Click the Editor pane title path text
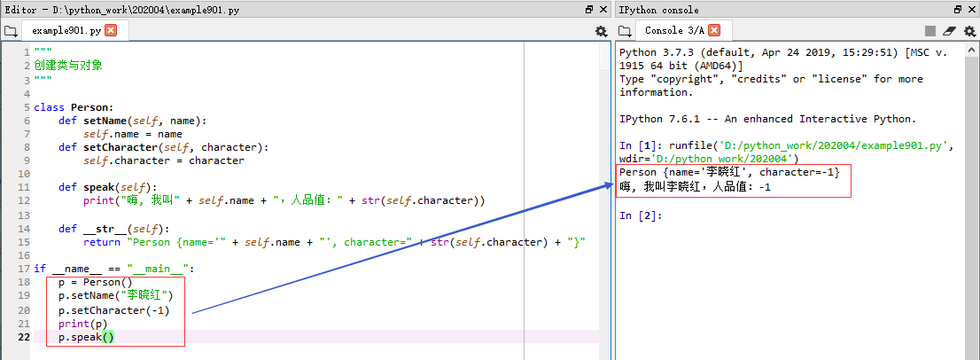The width and height of the screenshot is (980, 360). coord(122,10)
